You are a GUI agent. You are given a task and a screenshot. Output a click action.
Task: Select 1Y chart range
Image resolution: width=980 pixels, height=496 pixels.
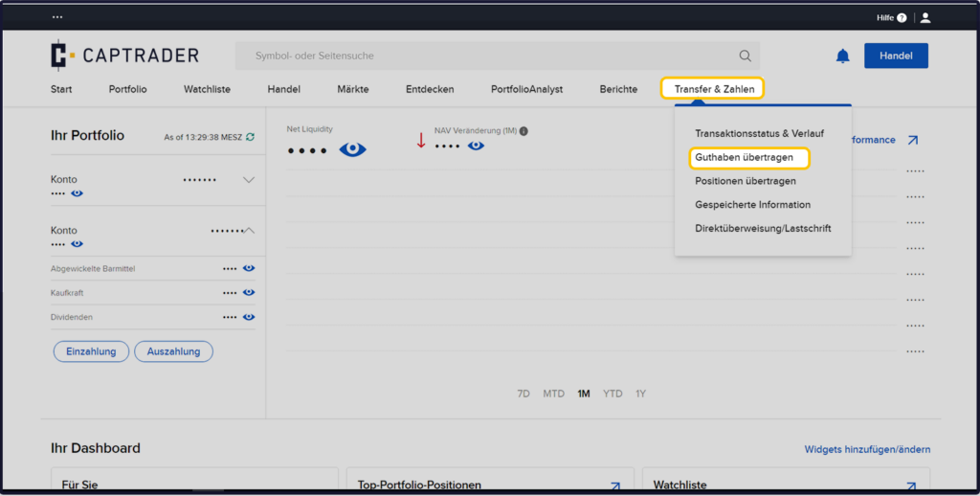point(640,395)
